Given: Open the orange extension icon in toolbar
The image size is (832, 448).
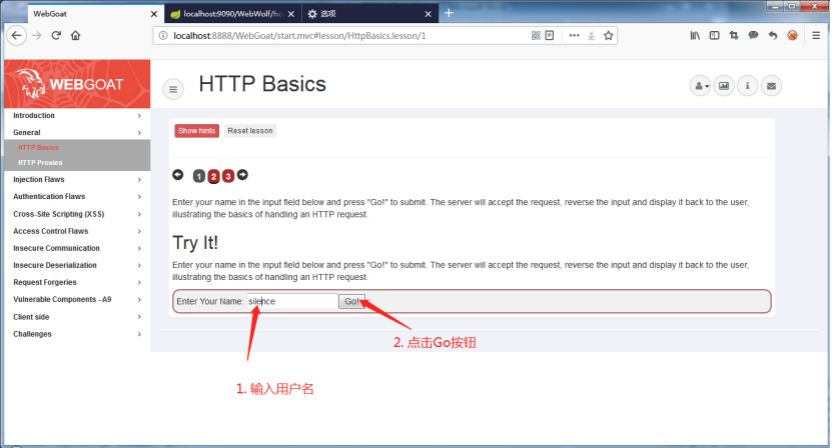Looking at the screenshot, I should [x=792, y=36].
